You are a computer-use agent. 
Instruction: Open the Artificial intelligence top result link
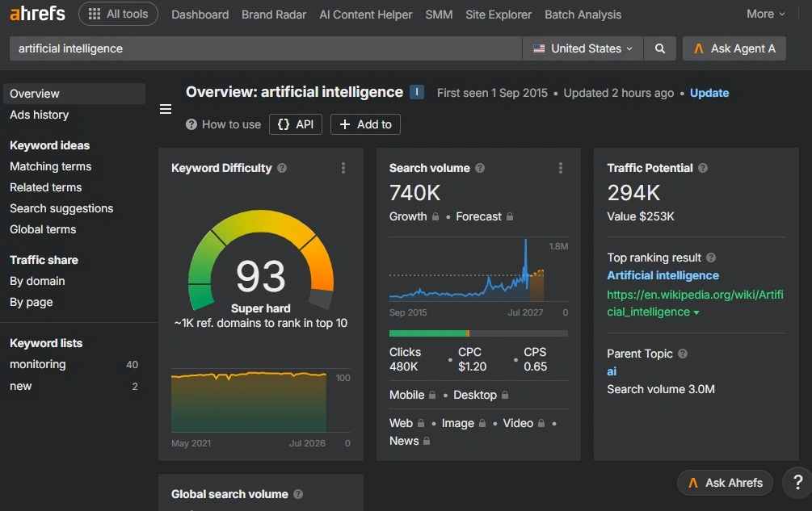(663, 275)
